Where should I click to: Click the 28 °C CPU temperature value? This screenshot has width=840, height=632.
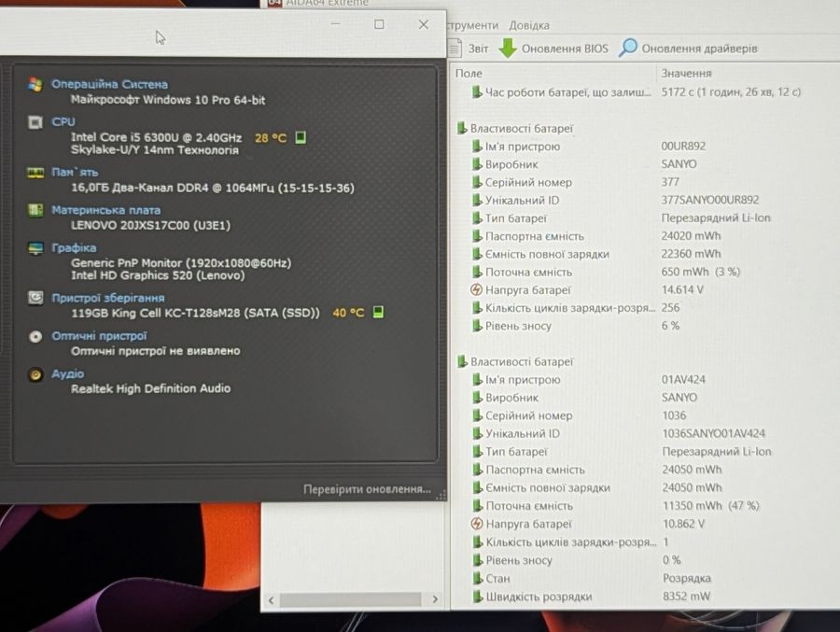(x=271, y=138)
